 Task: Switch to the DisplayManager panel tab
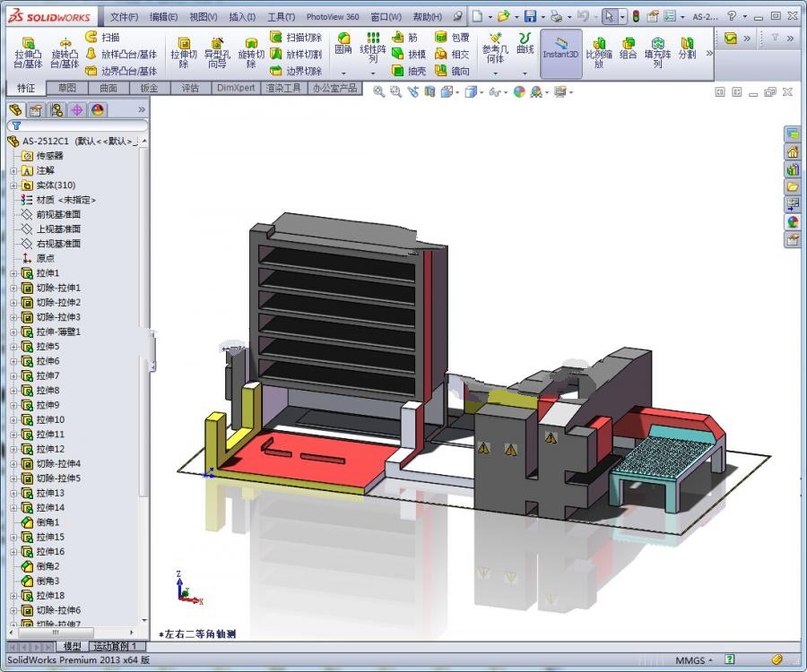tap(98, 109)
